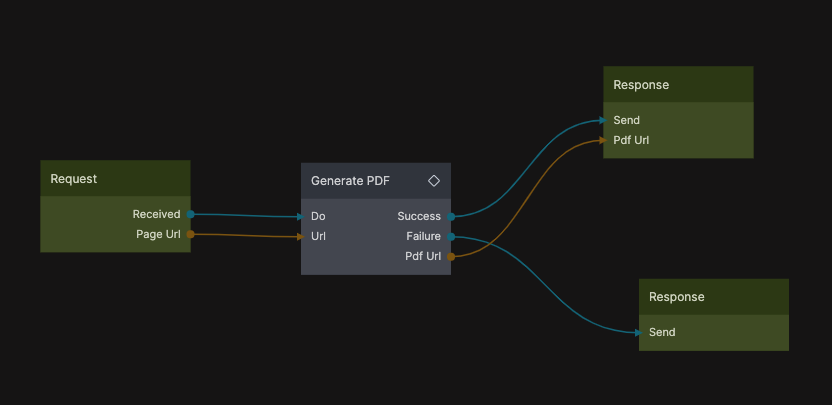Click the Received output dot on Request node

[190, 214]
